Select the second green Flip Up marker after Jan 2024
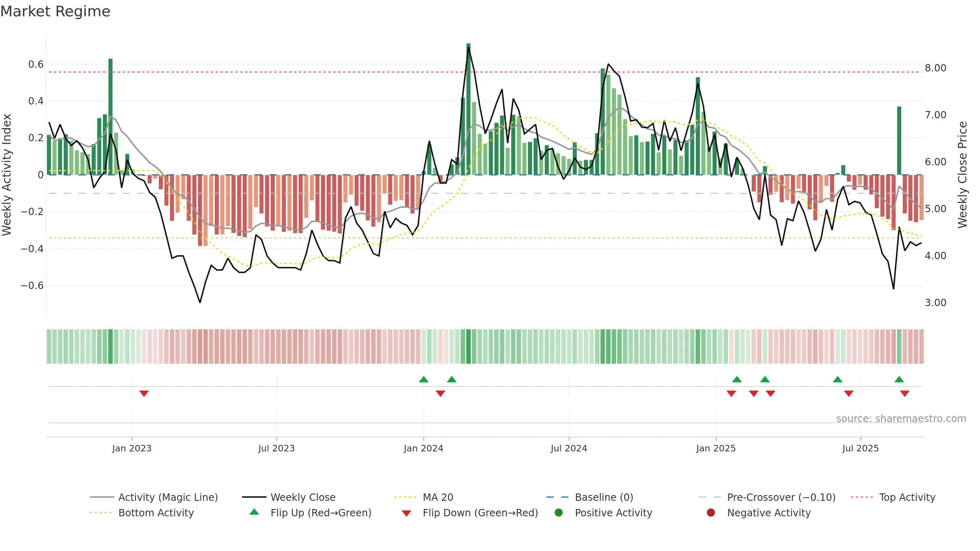980x551 pixels. click(452, 379)
